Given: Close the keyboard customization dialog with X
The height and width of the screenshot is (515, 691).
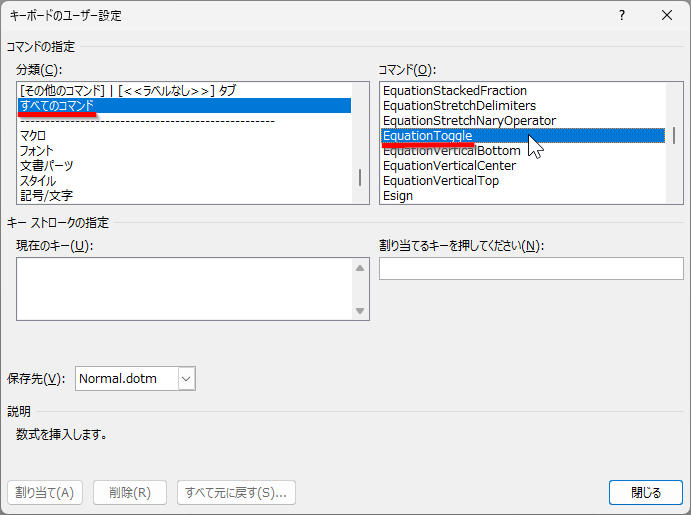Looking at the screenshot, I should (667, 15).
